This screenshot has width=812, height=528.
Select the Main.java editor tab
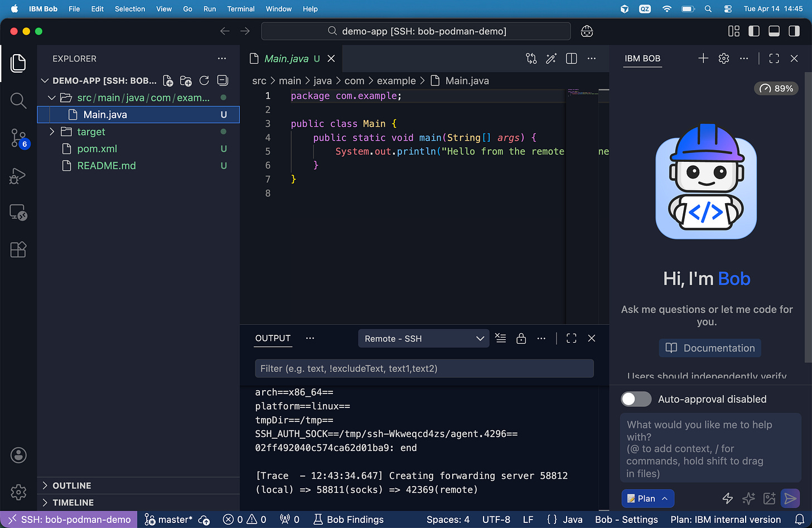[x=286, y=59]
